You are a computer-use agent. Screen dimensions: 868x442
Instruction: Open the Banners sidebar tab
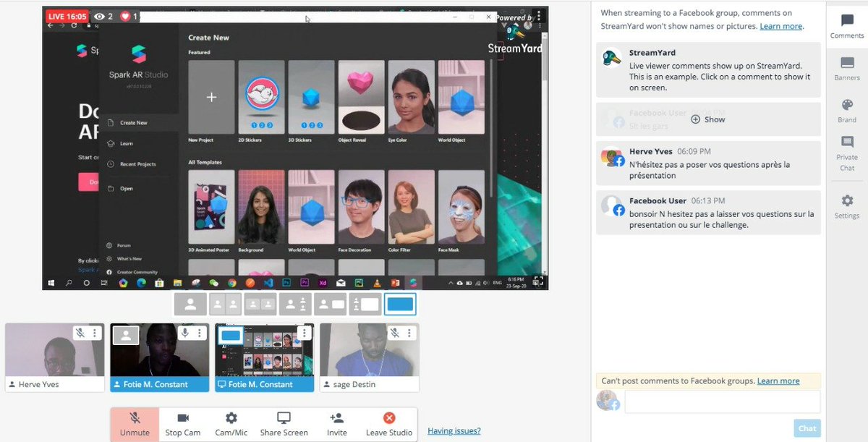pyautogui.click(x=847, y=69)
